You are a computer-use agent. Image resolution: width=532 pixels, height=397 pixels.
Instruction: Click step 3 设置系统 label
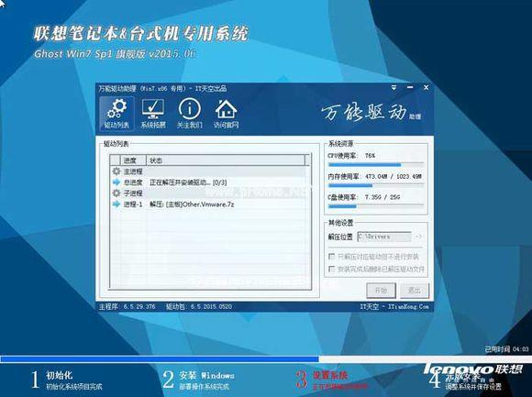tap(330, 375)
